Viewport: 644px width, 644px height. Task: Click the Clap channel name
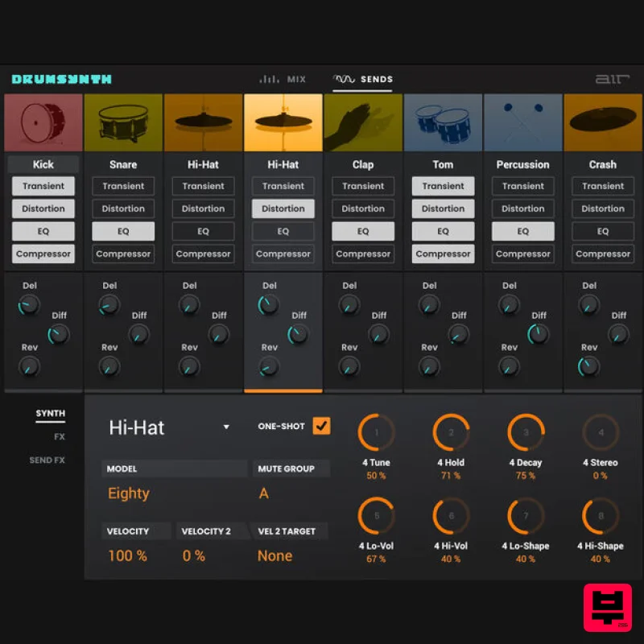click(x=363, y=164)
